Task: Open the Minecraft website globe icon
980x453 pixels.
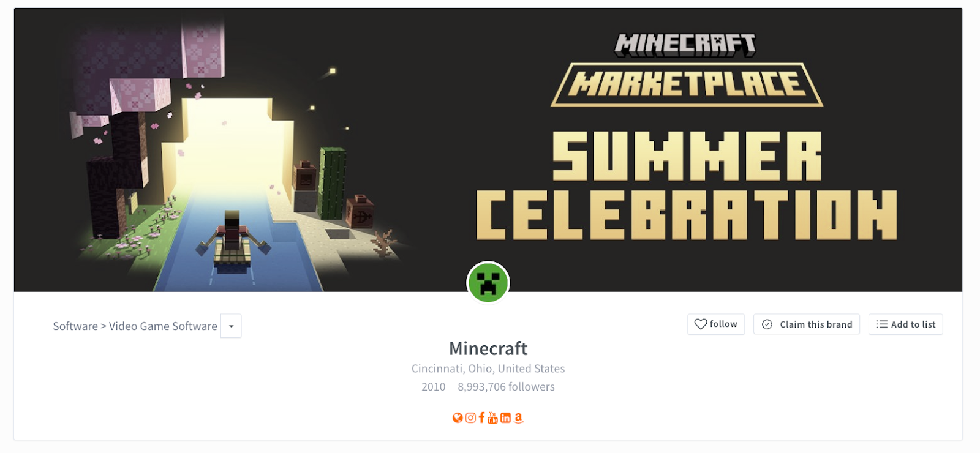Action: [x=458, y=418]
